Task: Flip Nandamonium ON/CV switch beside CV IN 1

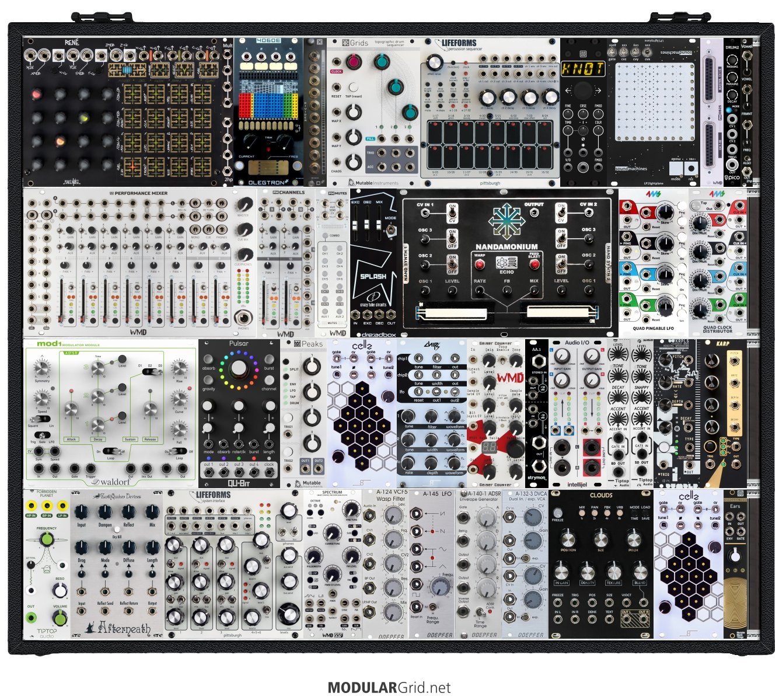Action: tap(452, 213)
